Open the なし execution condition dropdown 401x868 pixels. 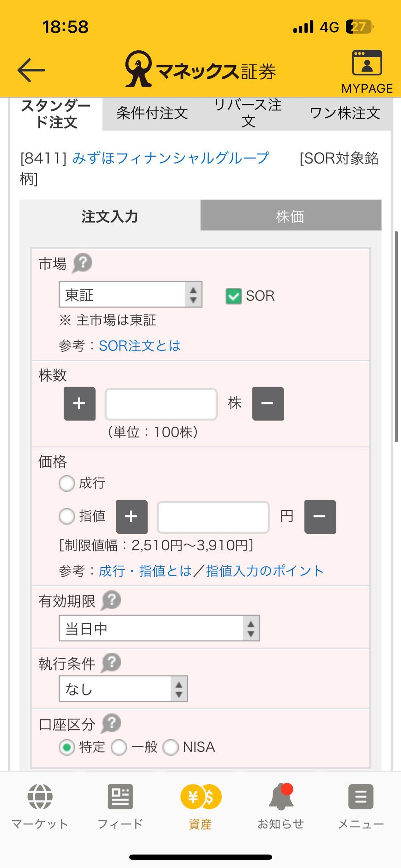tap(123, 688)
